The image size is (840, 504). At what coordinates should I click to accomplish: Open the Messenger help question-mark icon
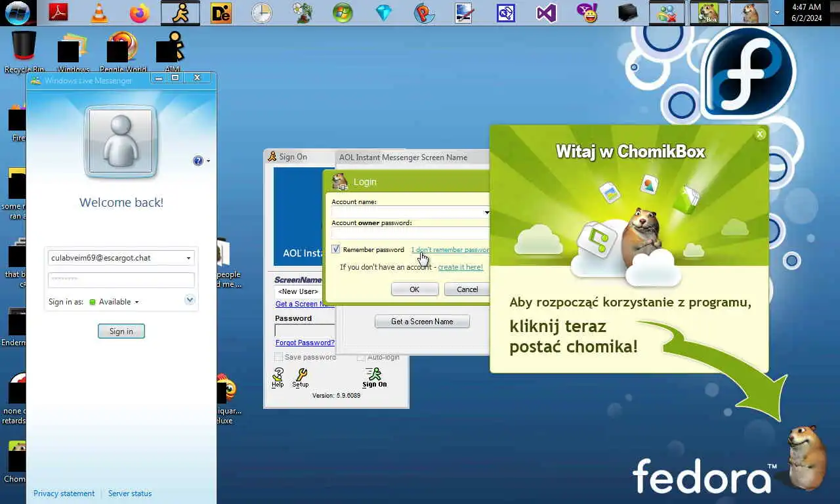point(198,161)
